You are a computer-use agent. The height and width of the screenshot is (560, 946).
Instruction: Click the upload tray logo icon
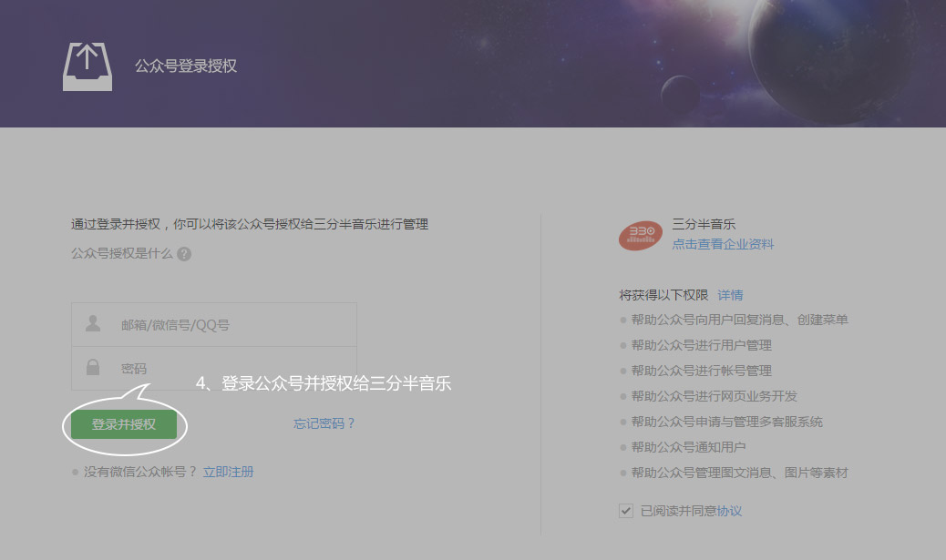click(87, 66)
